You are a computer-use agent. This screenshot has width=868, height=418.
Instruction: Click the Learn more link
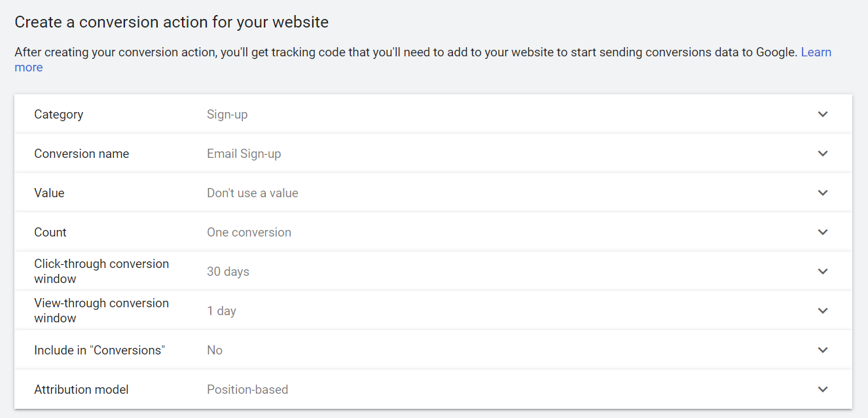click(x=816, y=52)
